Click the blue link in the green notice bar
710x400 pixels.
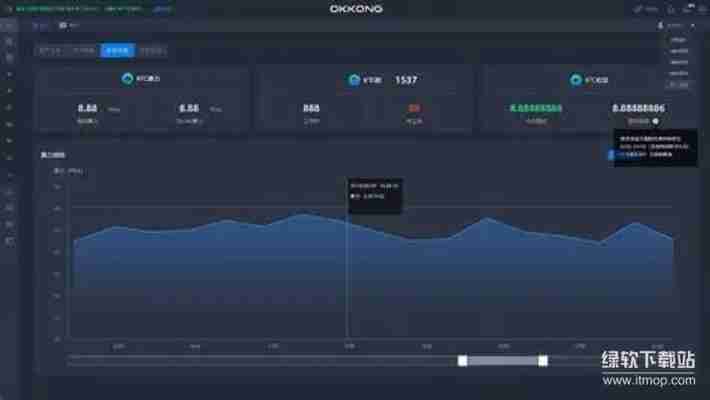pyautogui.click(x=161, y=9)
